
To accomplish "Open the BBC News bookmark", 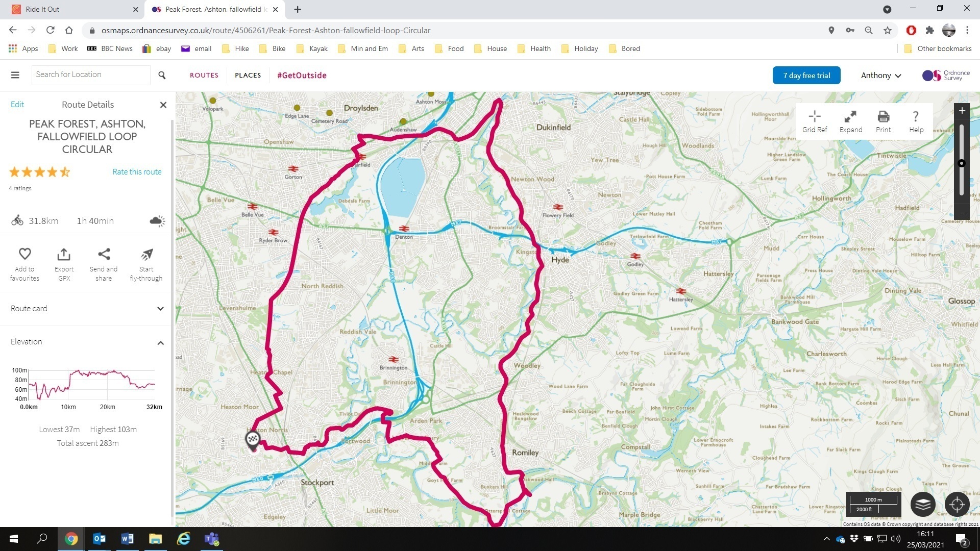I will [x=110, y=48].
